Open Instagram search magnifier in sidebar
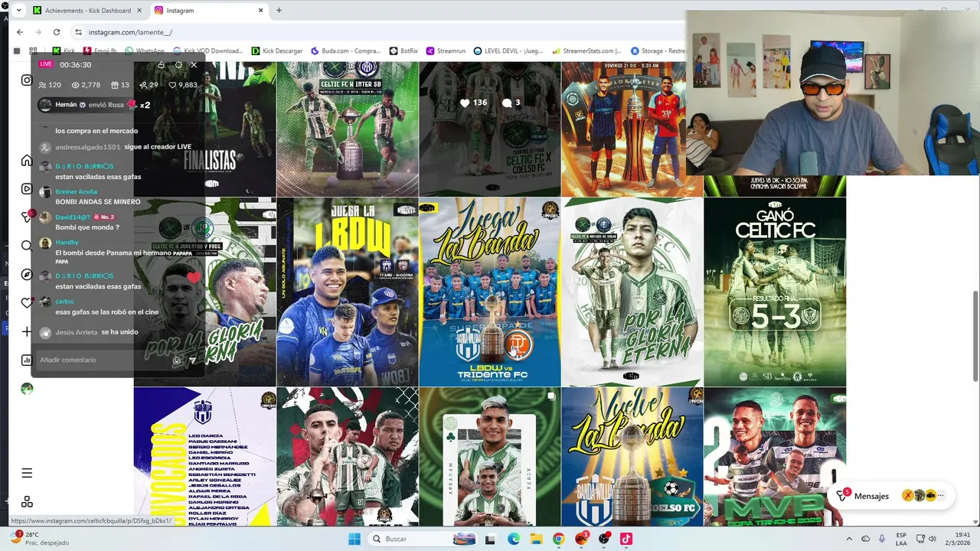The image size is (980, 551). 27,246
